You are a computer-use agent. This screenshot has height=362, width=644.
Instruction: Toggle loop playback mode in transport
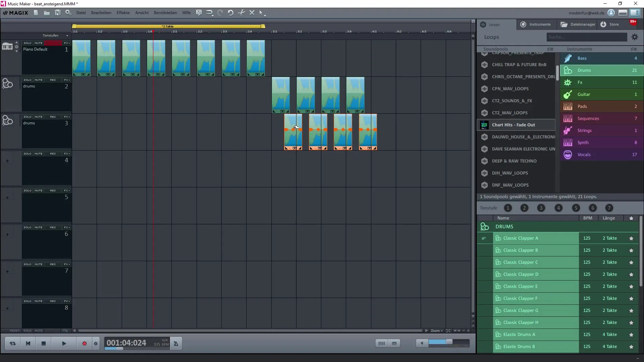13,344
